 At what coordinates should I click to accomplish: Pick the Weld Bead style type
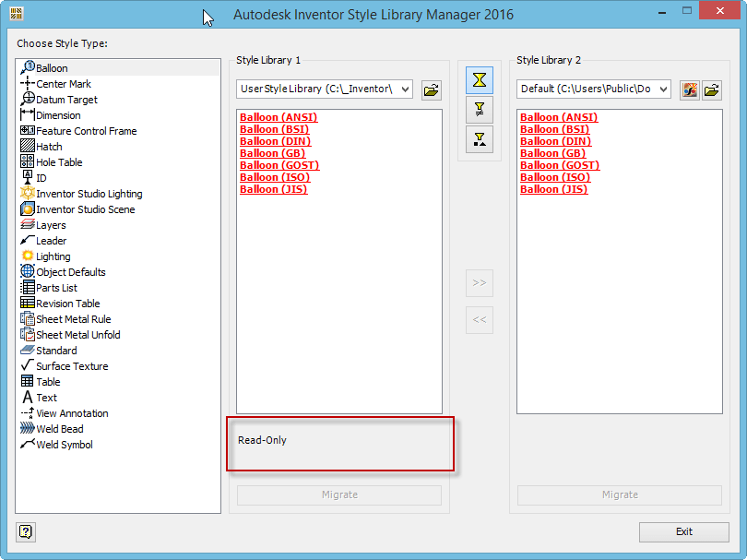point(52,430)
